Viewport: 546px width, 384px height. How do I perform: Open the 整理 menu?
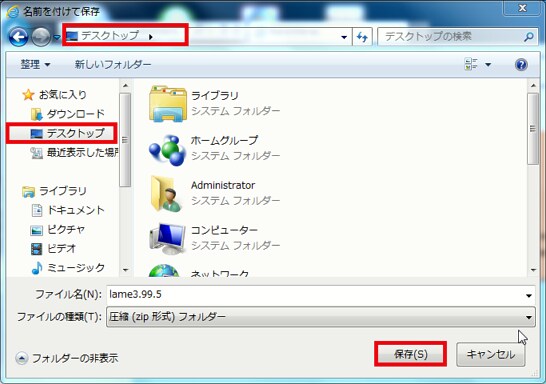pos(35,64)
